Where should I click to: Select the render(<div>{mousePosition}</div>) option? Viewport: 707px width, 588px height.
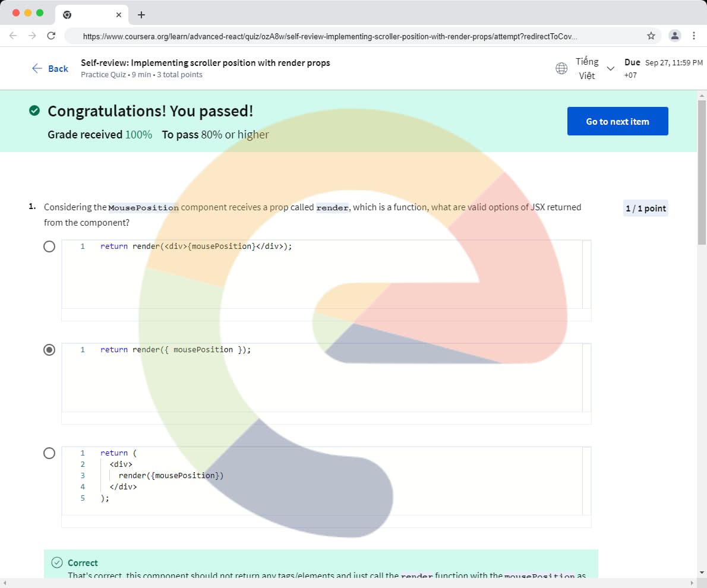(49, 246)
